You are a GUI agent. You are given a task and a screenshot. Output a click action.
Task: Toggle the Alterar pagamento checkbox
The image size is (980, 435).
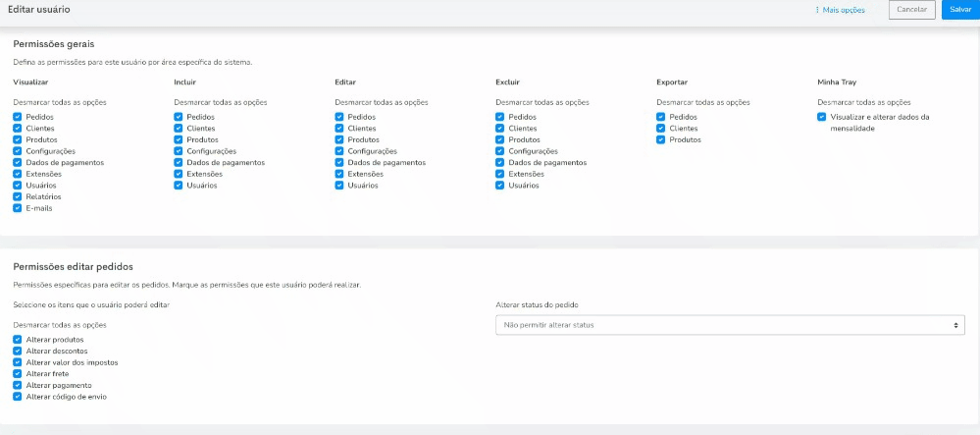click(x=18, y=385)
